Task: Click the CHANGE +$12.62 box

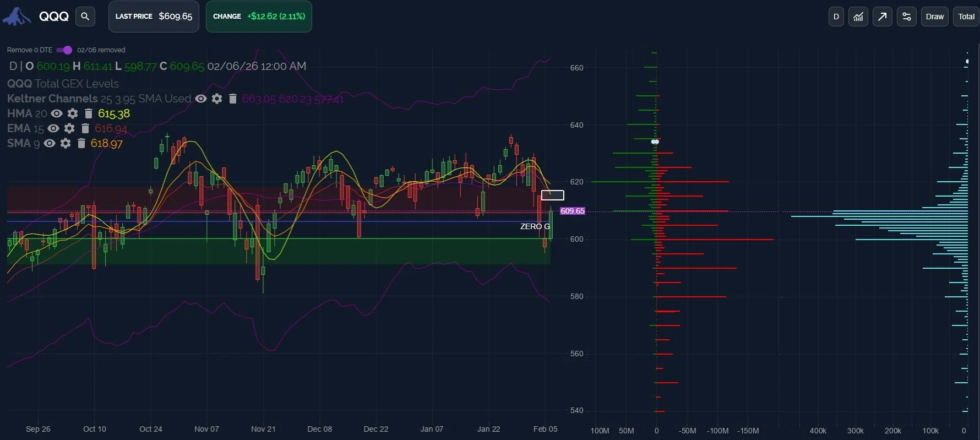Action: [259, 17]
